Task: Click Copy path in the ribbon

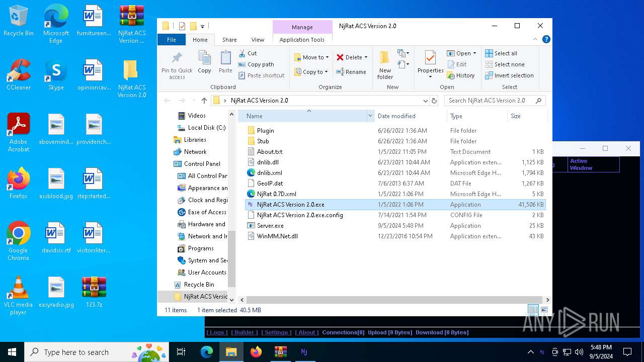Action: [256, 64]
